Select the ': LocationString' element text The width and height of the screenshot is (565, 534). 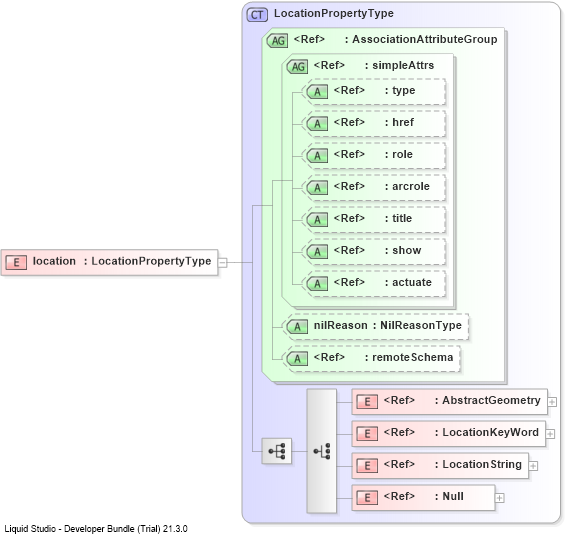[x=478, y=464]
